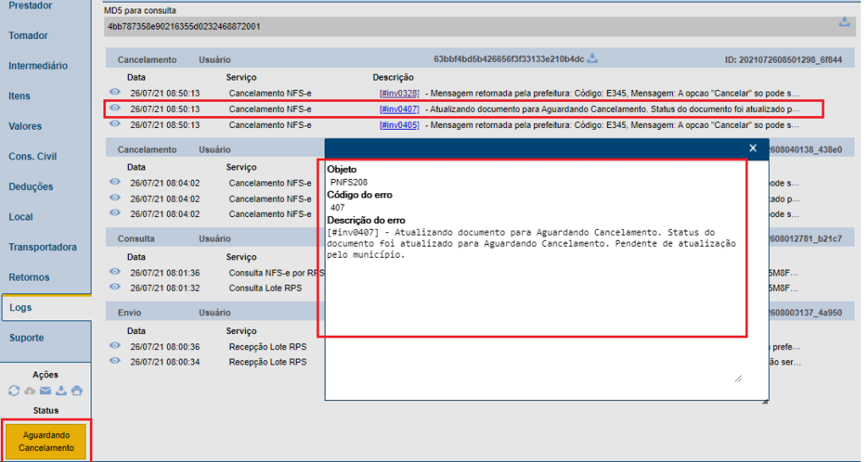Click the printer icon under Ações

click(x=77, y=391)
